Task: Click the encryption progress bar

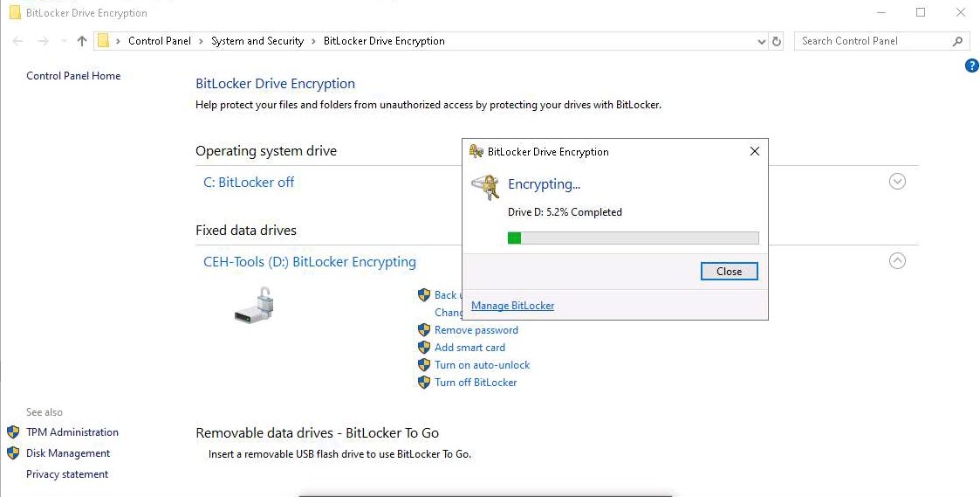Action: 633,238
